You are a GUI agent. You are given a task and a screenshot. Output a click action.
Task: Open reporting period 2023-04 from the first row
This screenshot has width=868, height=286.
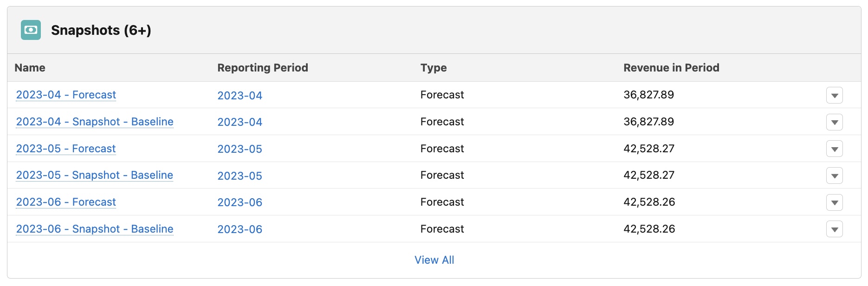240,96
